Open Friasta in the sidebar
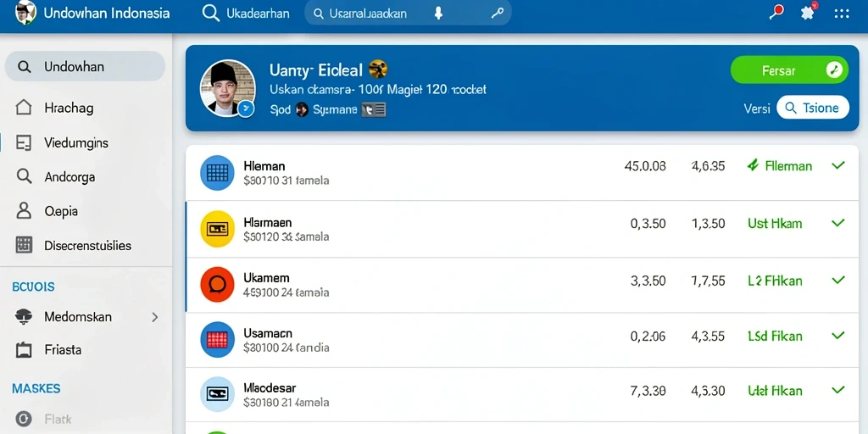868x434 pixels. [x=63, y=350]
